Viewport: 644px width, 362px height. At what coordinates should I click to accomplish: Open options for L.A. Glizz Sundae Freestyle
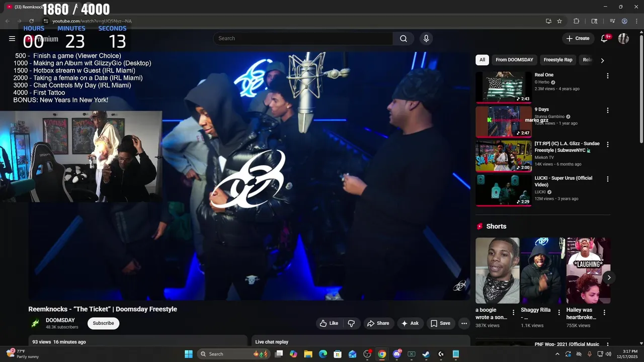(x=607, y=144)
